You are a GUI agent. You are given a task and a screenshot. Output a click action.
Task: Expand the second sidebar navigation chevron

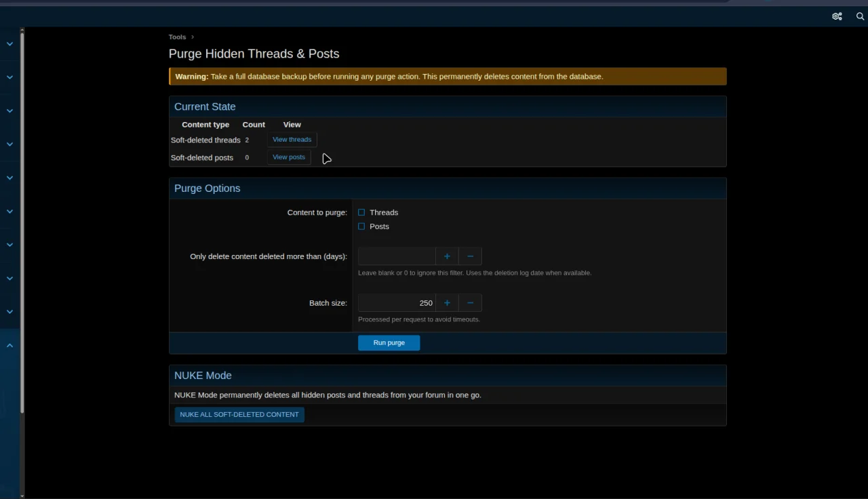click(x=9, y=77)
